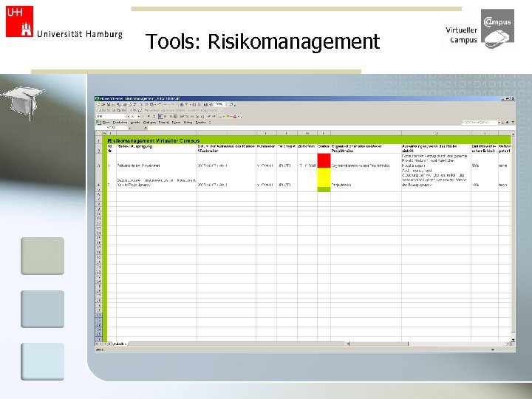Open Print Preview from the toolbar
Image resolution: width=532 pixels, height=399 pixels.
[x=130, y=104]
